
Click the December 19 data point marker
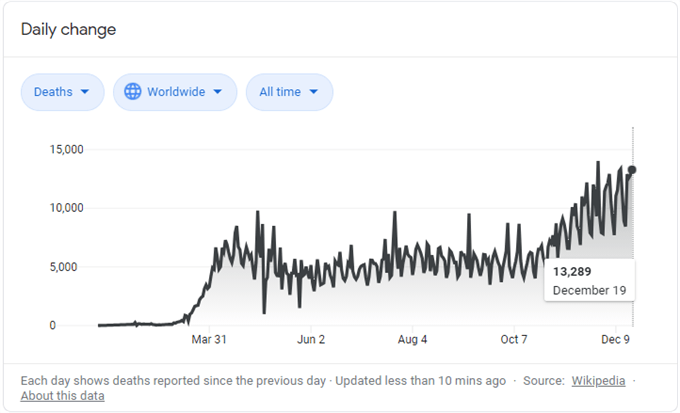point(632,169)
